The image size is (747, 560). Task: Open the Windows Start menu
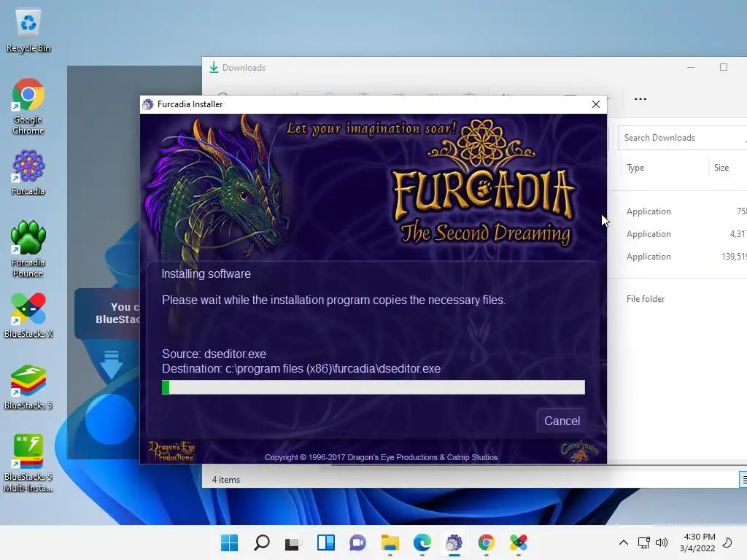coord(229,542)
